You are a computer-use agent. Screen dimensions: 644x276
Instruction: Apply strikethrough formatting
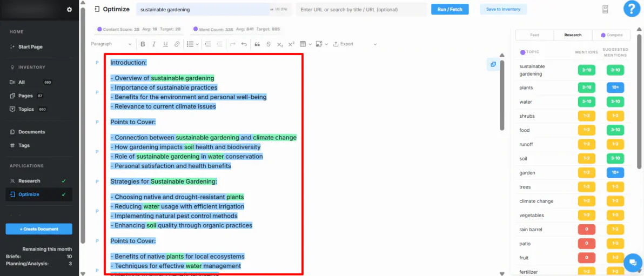pyautogui.click(x=269, y=44)
